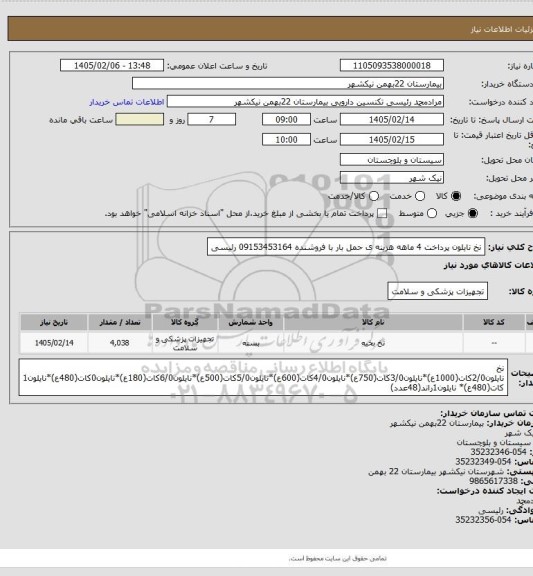The width and height of the screenshot is (533, 576).
Task: Click the نخ بخیه item name cell
Action: point(373,343)
